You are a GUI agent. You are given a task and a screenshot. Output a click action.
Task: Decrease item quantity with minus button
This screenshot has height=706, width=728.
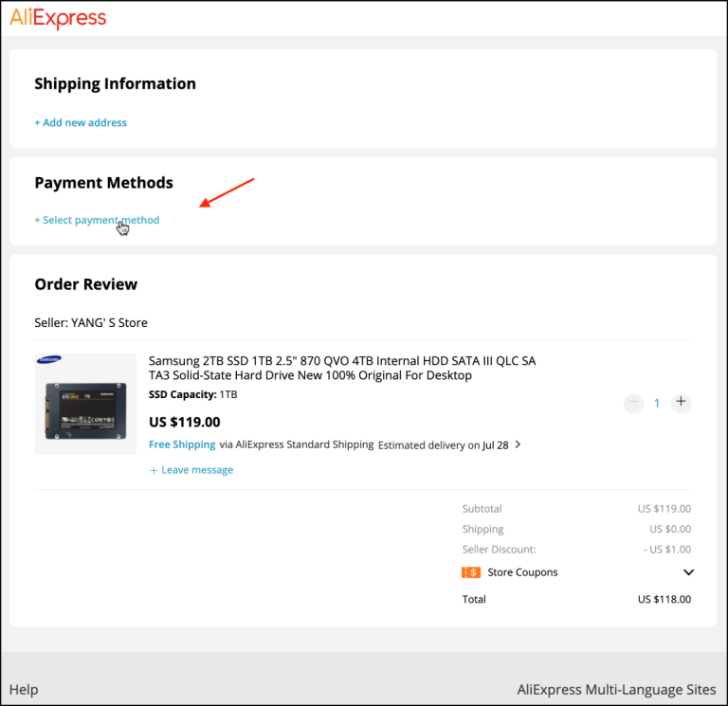point(633,403)
